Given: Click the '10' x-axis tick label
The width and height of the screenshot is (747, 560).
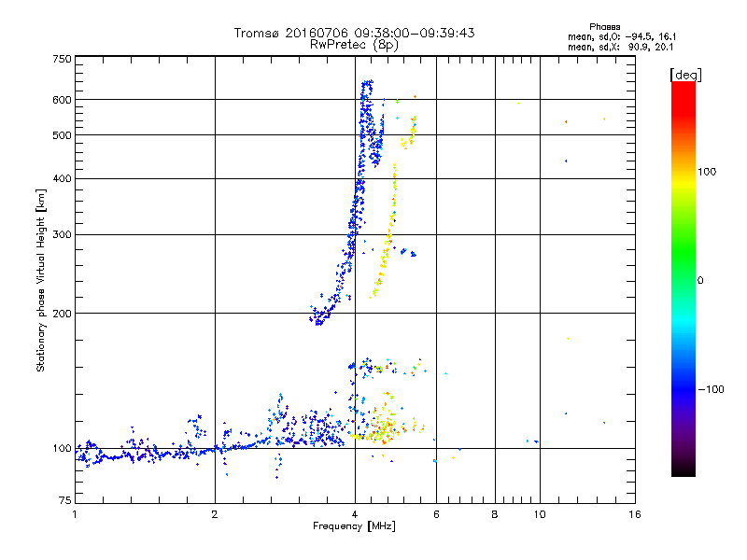Looking at the screenshot, I should pos(540,514).
